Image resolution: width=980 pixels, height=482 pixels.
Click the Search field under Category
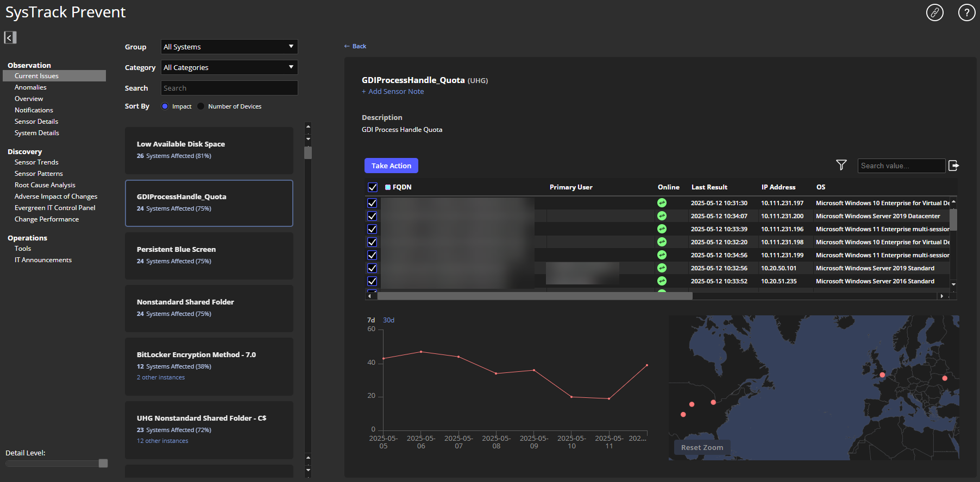click(229, 88)
